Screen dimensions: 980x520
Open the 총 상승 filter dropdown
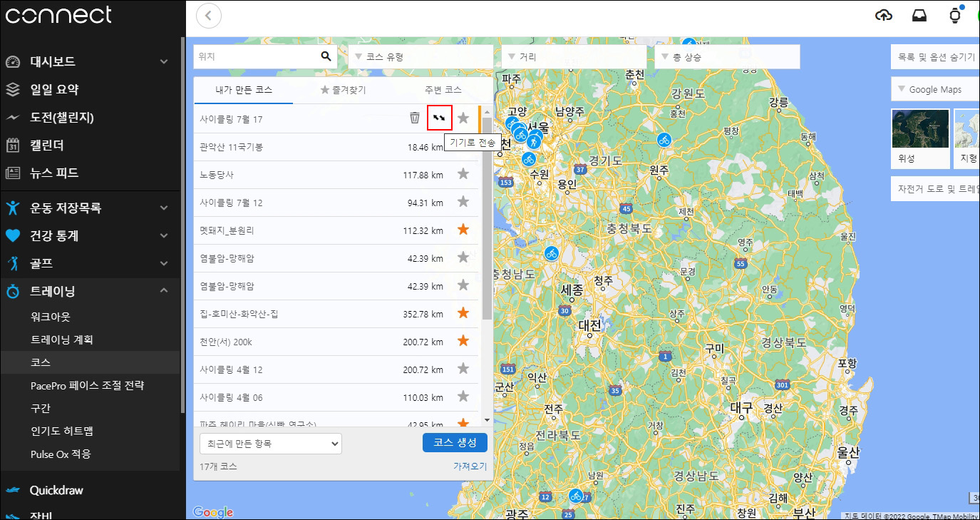pyautogui.click(x=727, y=57)
